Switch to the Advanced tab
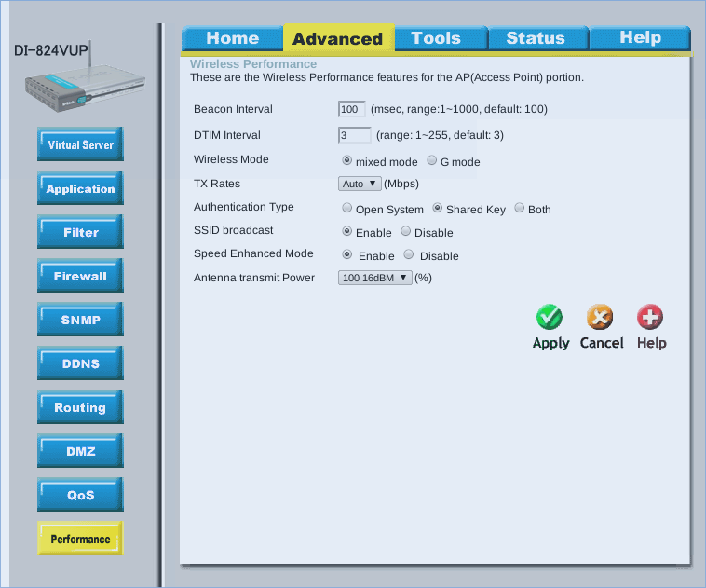706x588 pixels. pos(338,38)
